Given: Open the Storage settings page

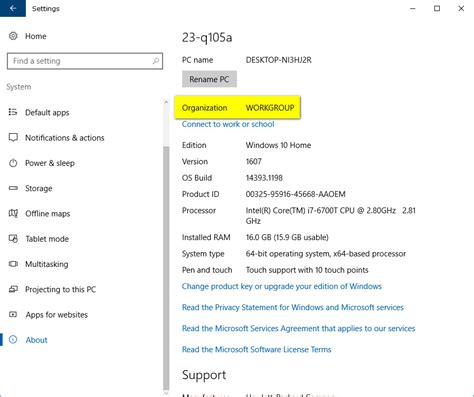Looking at the screenshot, I should point(39,189).
